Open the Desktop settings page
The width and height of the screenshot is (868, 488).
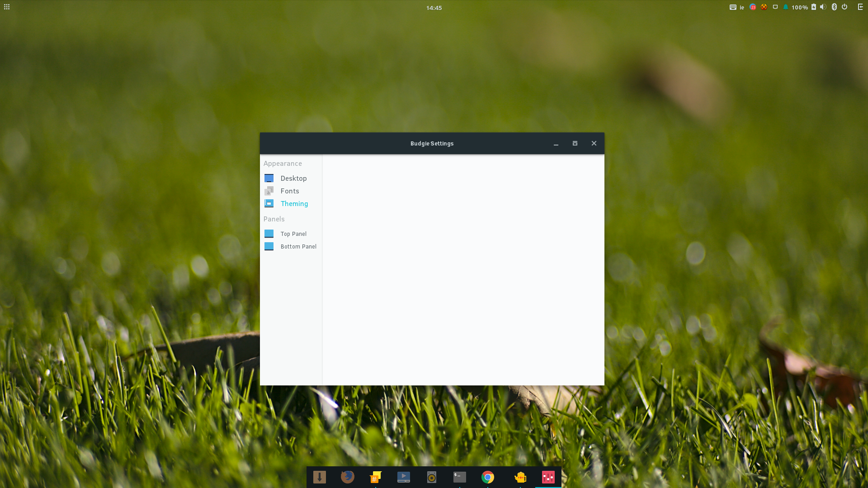(x=291, y=178)
